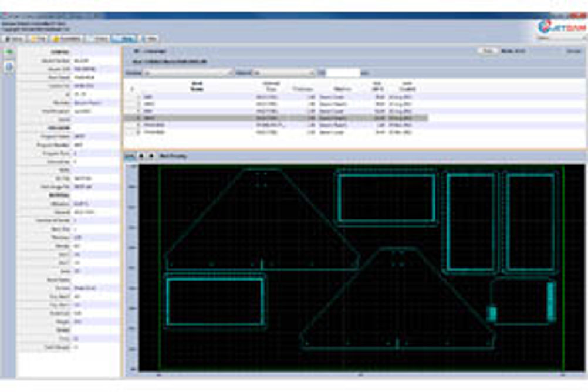Open the second filter dropdown above the nest table
Viewport: 588px width, 392px height.
[283, 72]
